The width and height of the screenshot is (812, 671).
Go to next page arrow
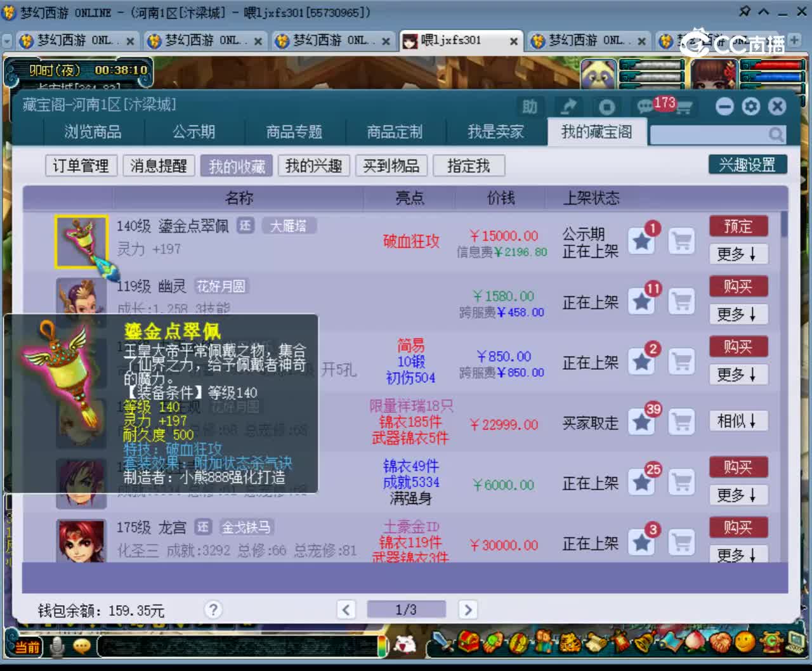468,610
